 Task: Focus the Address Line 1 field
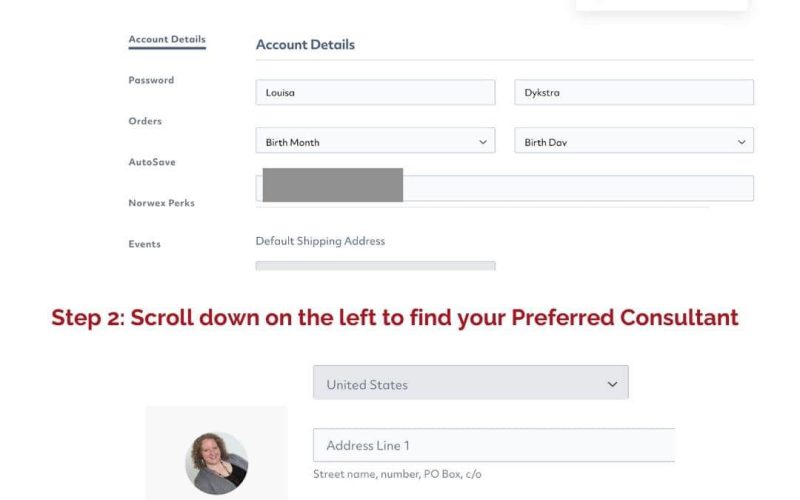tap(494, 445)
